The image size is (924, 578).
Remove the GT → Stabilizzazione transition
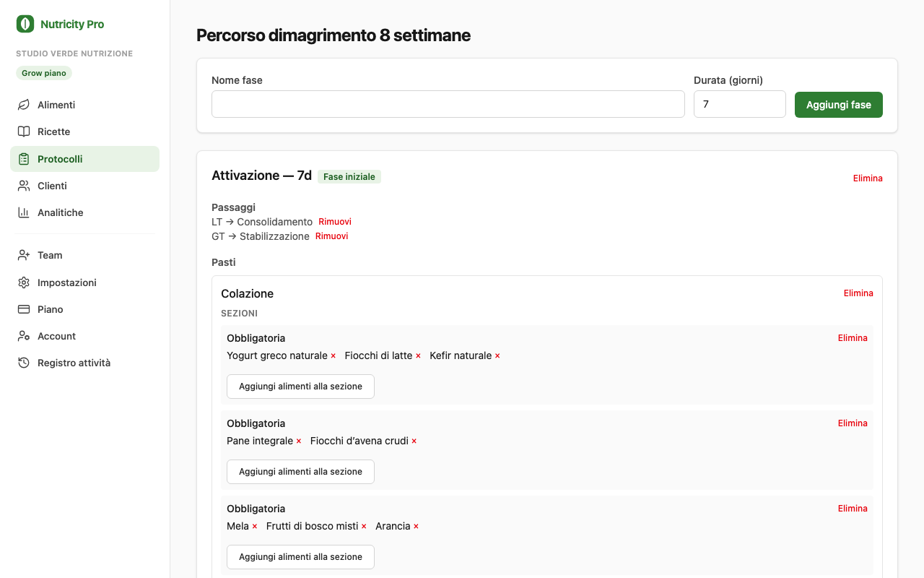[x=331, y=236]
